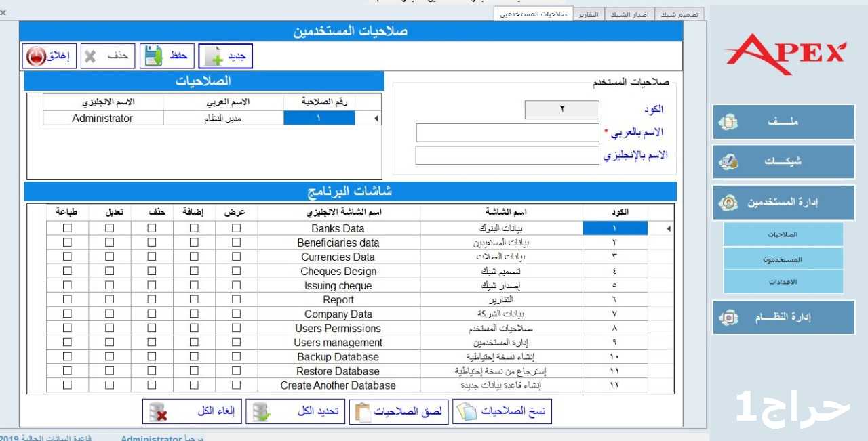This screenshot has width=868, height=441.
Task: Open المستخدمون sidebar sub-item
Action: coord(783,258)
